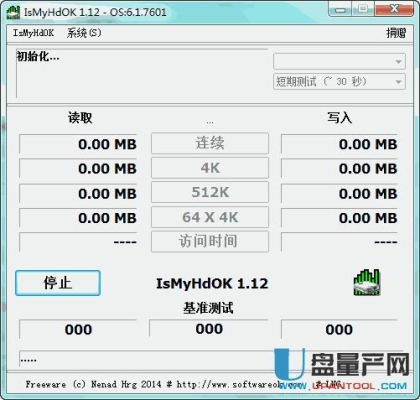The height and width of the screenshot is (400, 420).
Task: Expand the empty drive selection dropdown
Action: point(339,62)
